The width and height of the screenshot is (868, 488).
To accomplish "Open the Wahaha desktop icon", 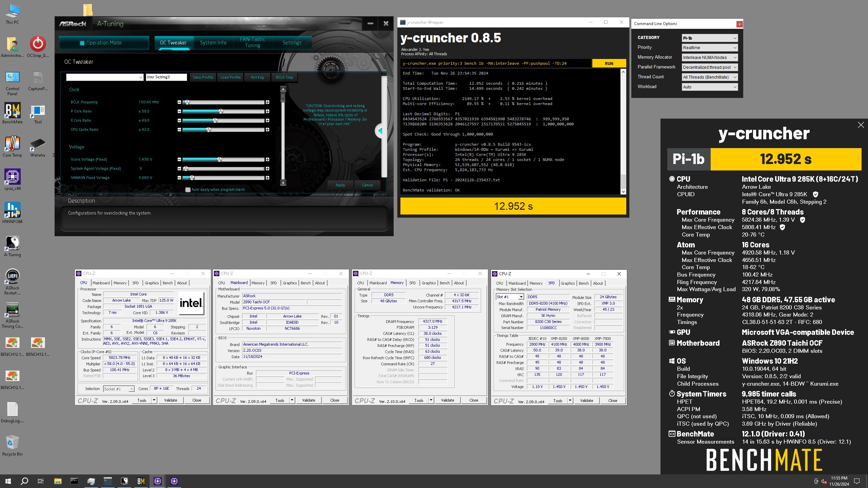I will (x=38, y=147).
